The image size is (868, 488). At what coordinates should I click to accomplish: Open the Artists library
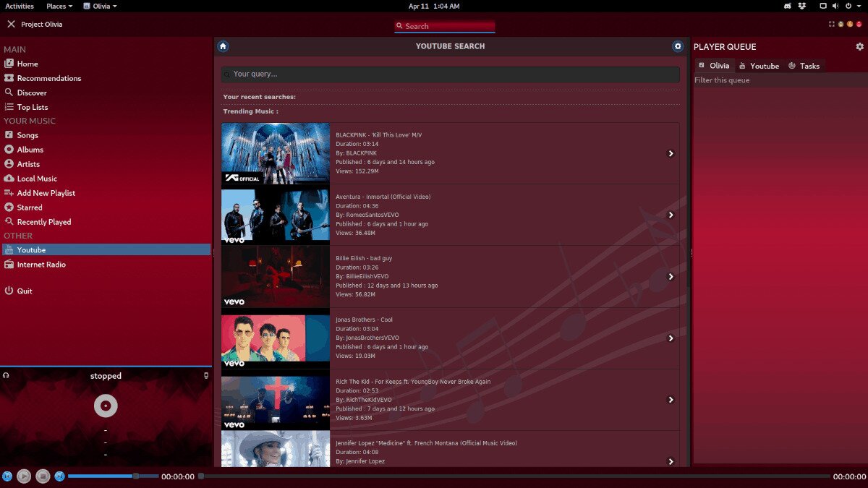tap(106, 164)
